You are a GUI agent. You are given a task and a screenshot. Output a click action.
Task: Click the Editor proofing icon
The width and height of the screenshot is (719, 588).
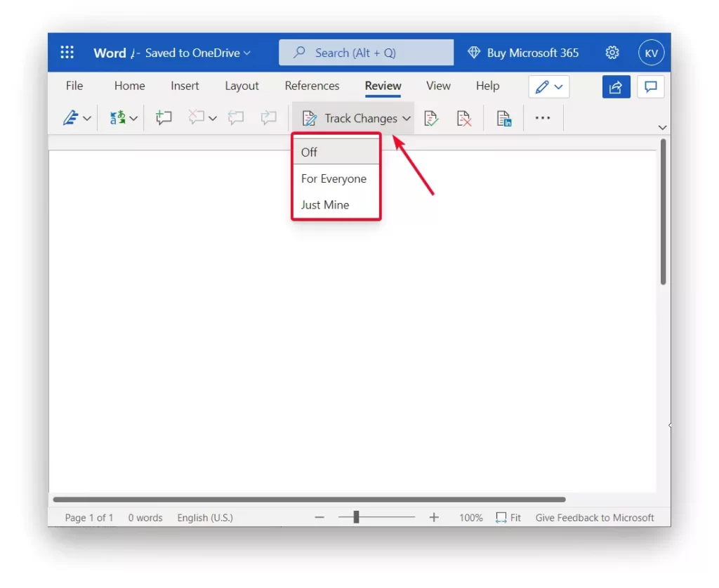point(70,118)
